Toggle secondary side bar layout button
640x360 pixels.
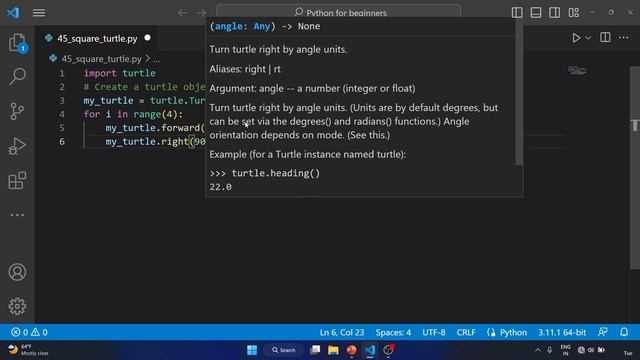(555, 13)
